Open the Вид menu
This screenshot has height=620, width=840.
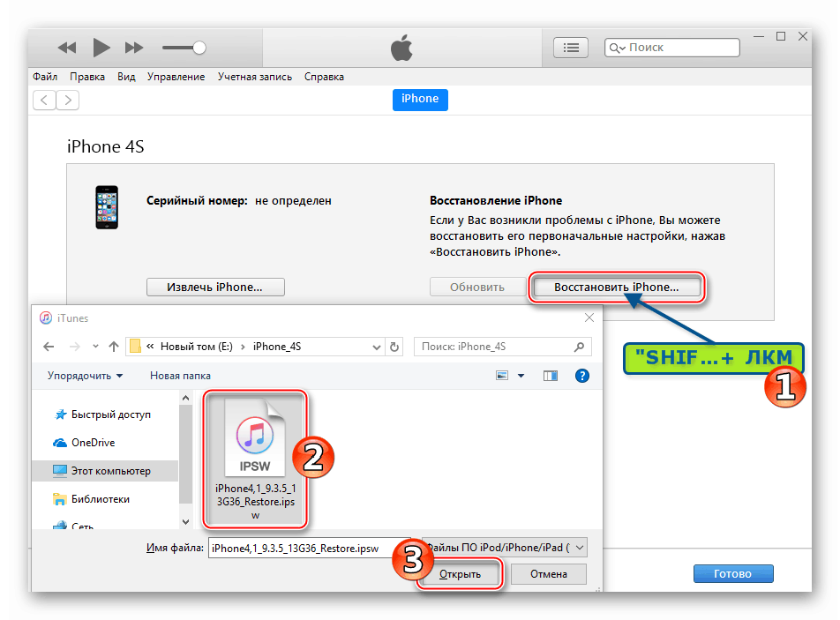(x=126, y=77)
